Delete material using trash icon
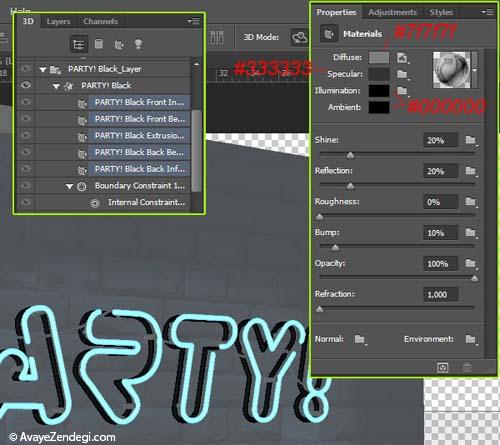 point(467,368)
